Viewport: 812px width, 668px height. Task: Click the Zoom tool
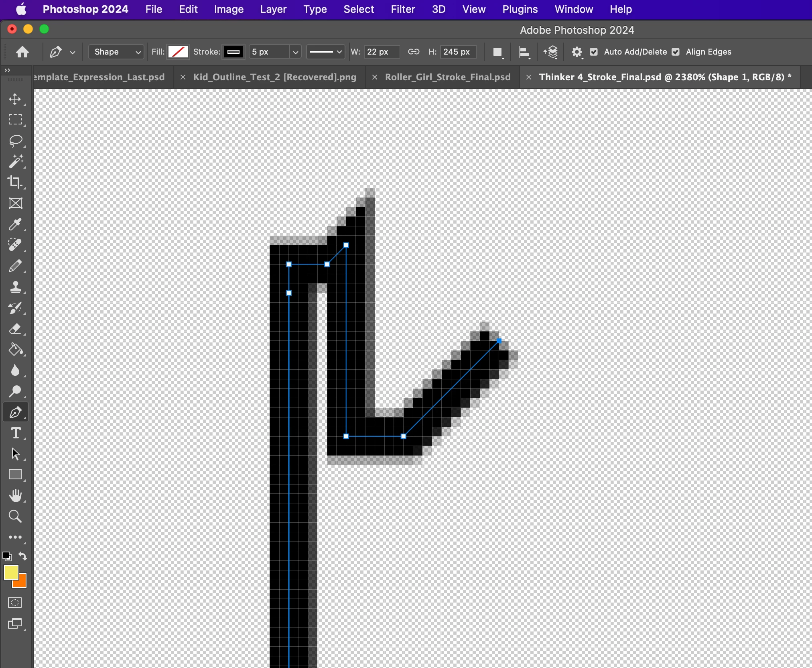point(15,516)
